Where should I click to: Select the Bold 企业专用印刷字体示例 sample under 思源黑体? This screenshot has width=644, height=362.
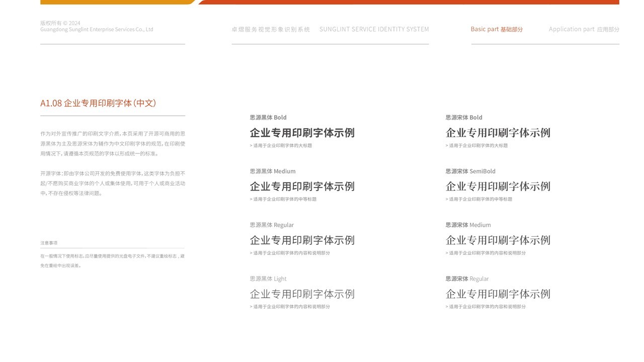302,133
